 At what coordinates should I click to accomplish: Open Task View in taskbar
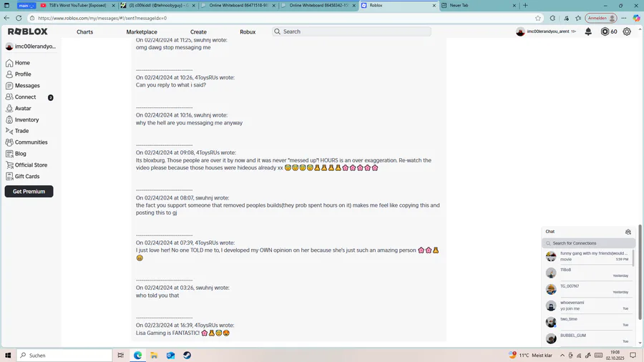(x=121, y=356)
